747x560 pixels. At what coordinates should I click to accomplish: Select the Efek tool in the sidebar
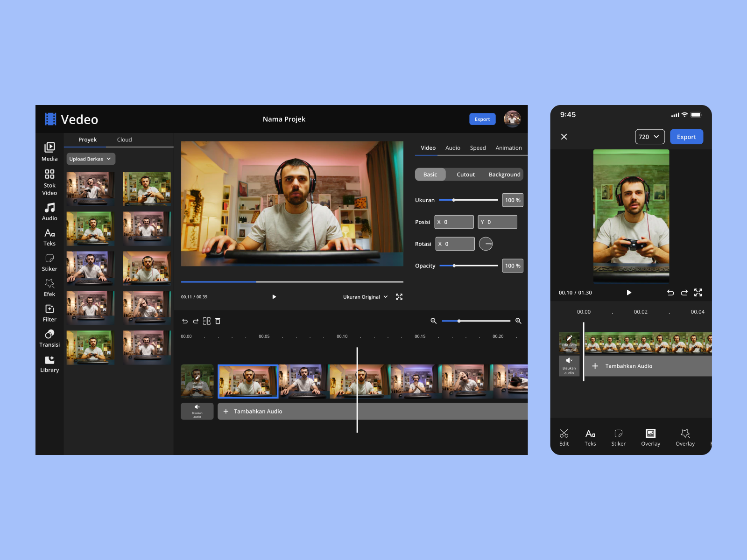49,288
